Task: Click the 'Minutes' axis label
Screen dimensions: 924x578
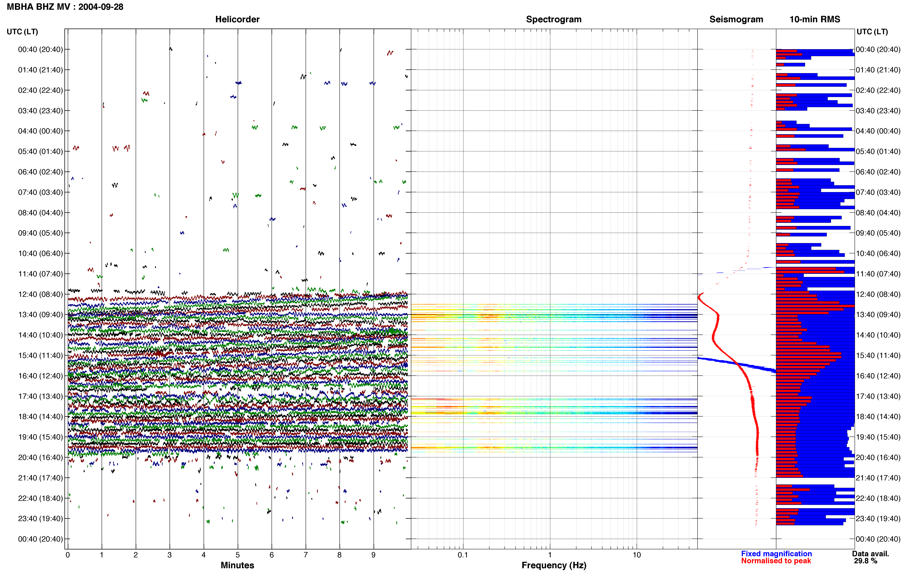Action: [237, 565]
